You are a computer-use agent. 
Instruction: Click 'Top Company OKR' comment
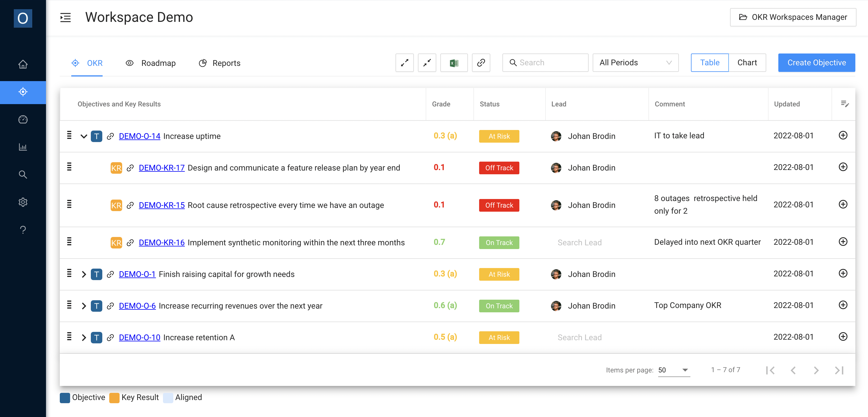688,305
